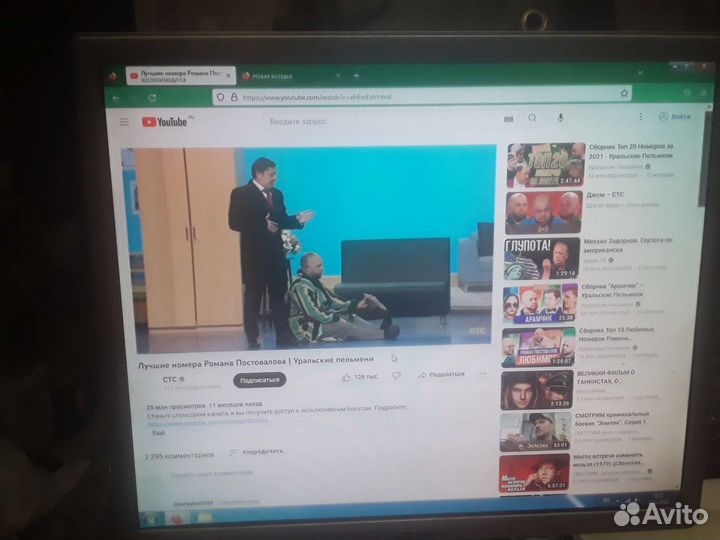The width and height of the screenshot is (720, 540).
Task: Open ВЕЛИКИЙ ФИЛЬМ О ТАНКИСТАХ thumbnail
Action: click(537, 390)
